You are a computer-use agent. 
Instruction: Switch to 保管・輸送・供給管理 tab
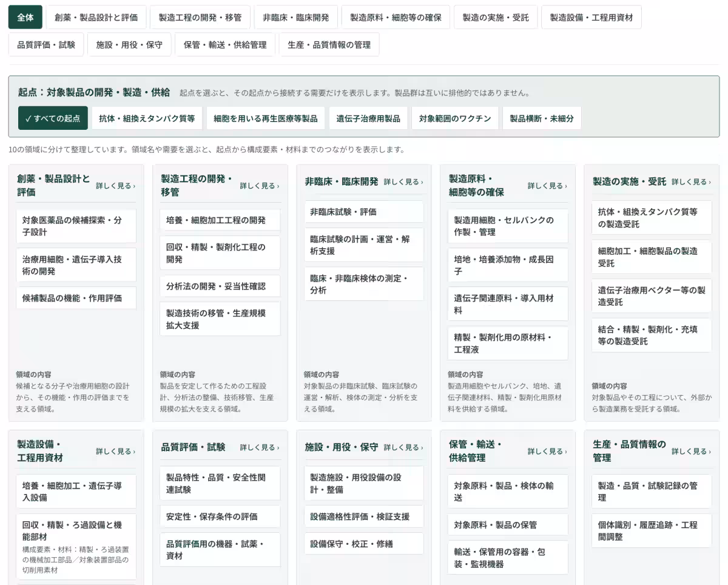[225, 44]
